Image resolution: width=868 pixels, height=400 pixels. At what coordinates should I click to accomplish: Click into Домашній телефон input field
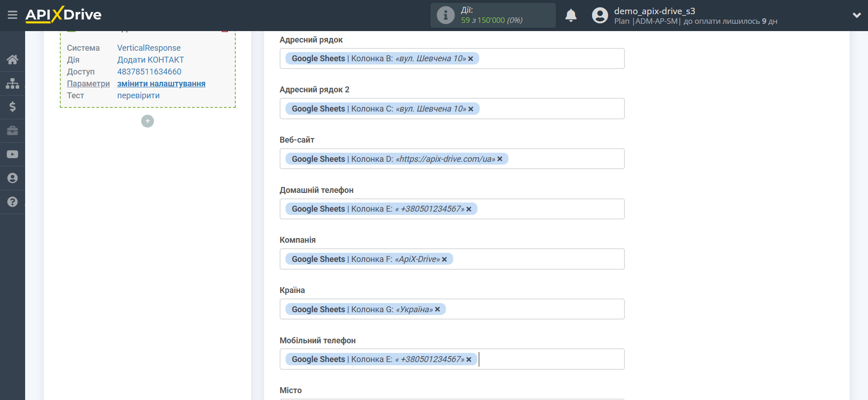pos(452,209)
